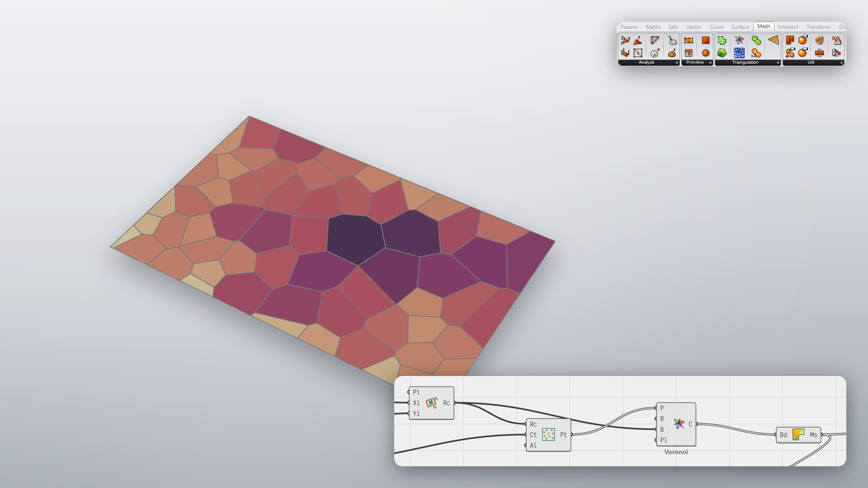Image resolution: width=868 pixels, height=488 pixels.
Task: Select the Delaunay Mesh triangle icon
Action: click(774, 40)
